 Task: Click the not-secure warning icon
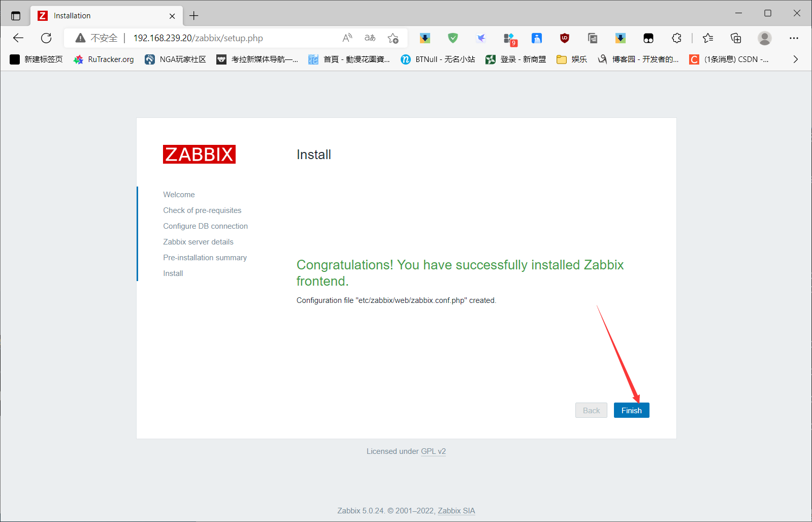click(80, 38)
